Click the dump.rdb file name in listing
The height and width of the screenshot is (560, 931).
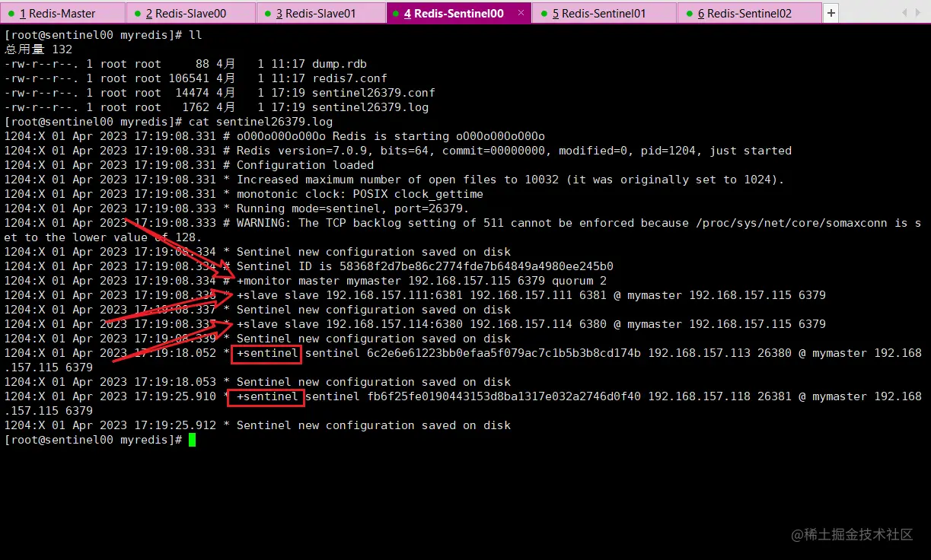[x=340, y=64]
